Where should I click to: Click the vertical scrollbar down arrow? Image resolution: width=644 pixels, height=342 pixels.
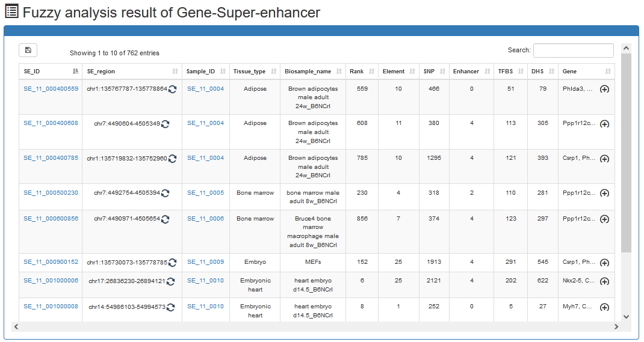pyautogui.click(x=626, y=317)
